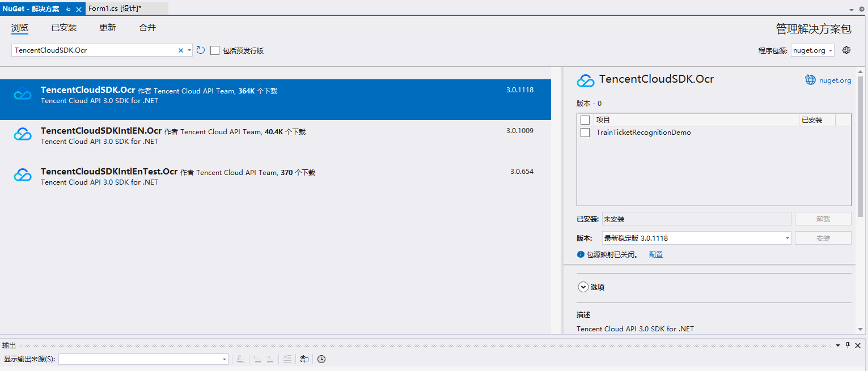Open the Form1.cs design tab
The width and height of the screenshot is (868, 371).
115,9
